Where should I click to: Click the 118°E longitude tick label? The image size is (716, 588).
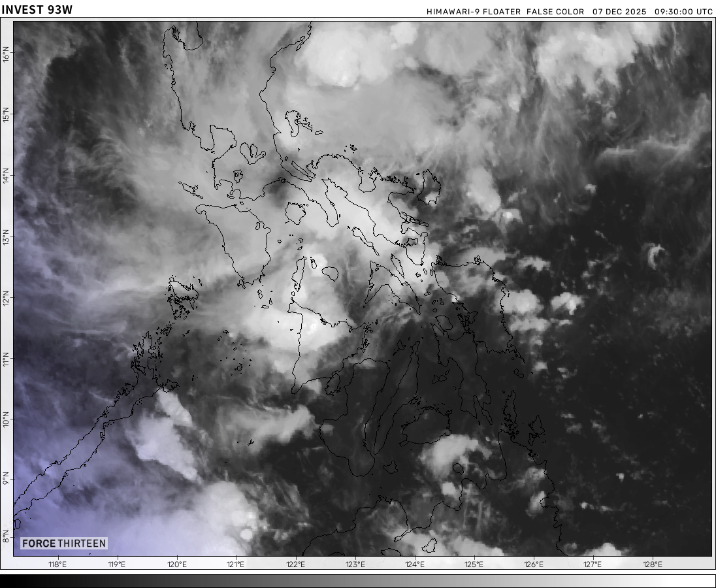pyautogui.click(x=57, y=564)
